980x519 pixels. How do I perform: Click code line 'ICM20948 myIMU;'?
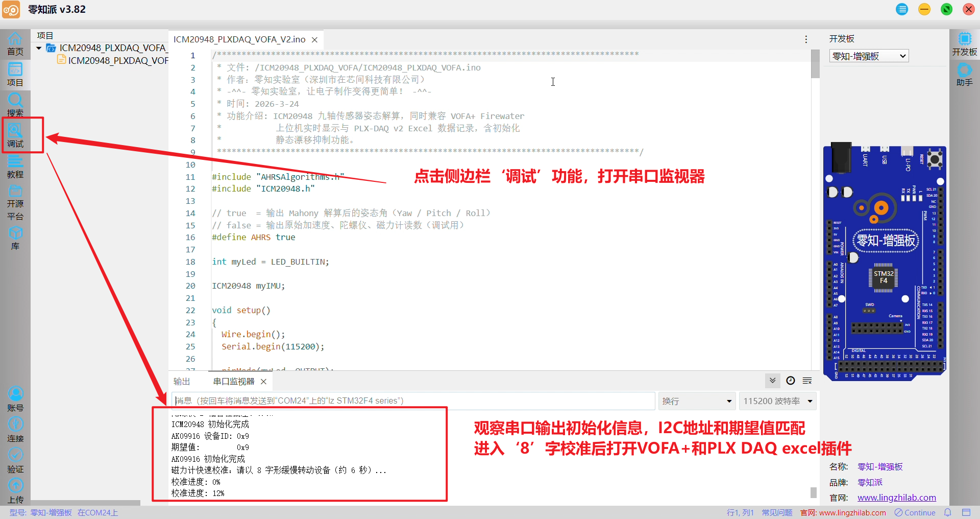(249, 286)
